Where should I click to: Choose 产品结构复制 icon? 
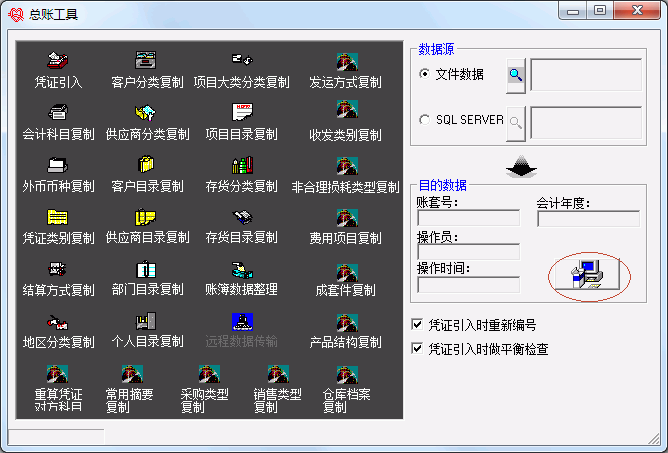pos(347,323)
